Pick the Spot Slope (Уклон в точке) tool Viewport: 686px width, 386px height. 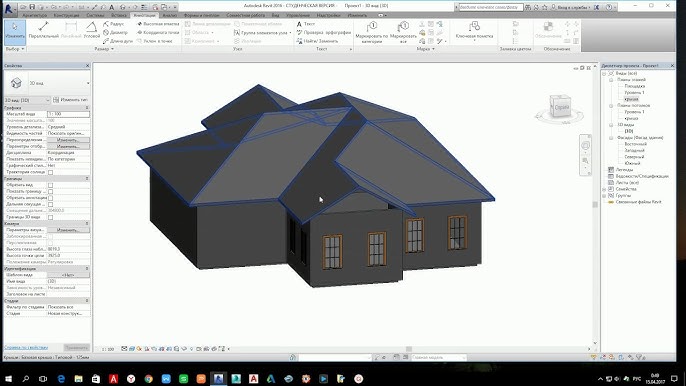click(155, 41)
